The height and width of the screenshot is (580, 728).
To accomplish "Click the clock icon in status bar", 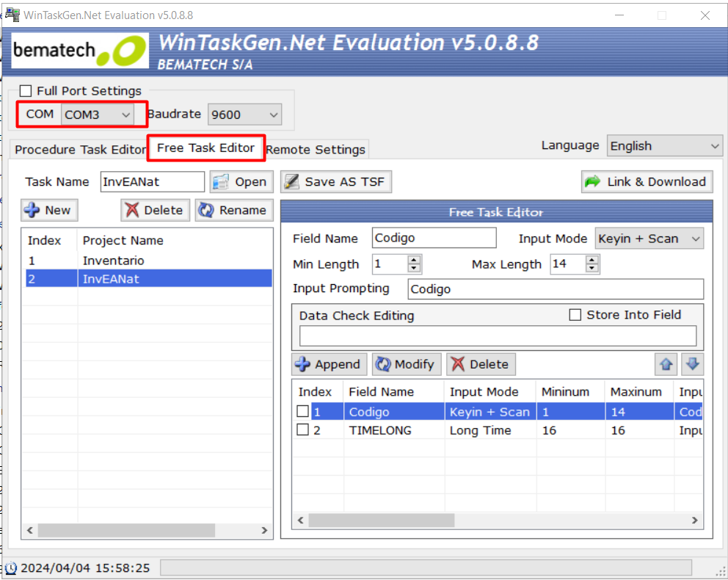I will 11,568.
